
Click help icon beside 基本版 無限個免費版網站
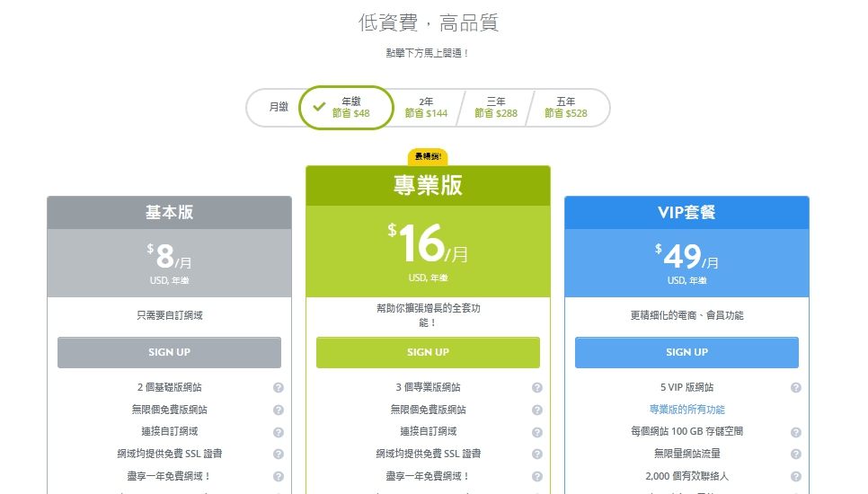click(279, 410)
